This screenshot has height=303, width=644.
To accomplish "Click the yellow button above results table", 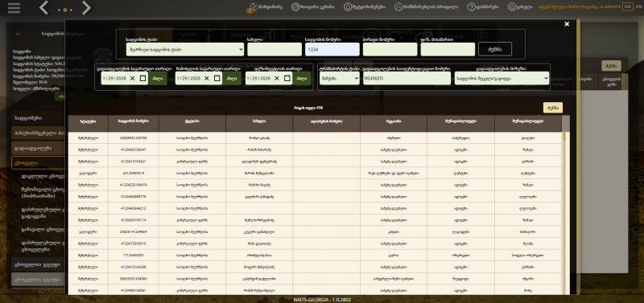I will tap(553, 108).
